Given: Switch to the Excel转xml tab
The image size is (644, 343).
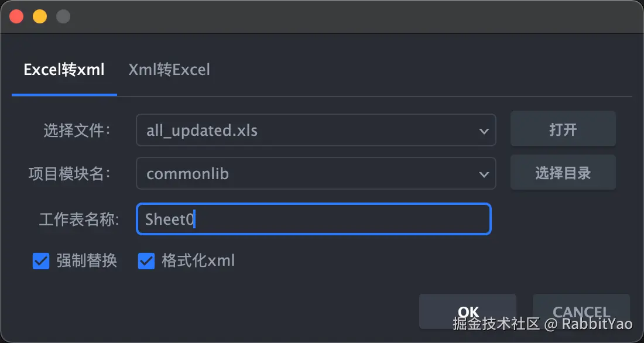Looking at the screenshot, I should click(64, 70).
